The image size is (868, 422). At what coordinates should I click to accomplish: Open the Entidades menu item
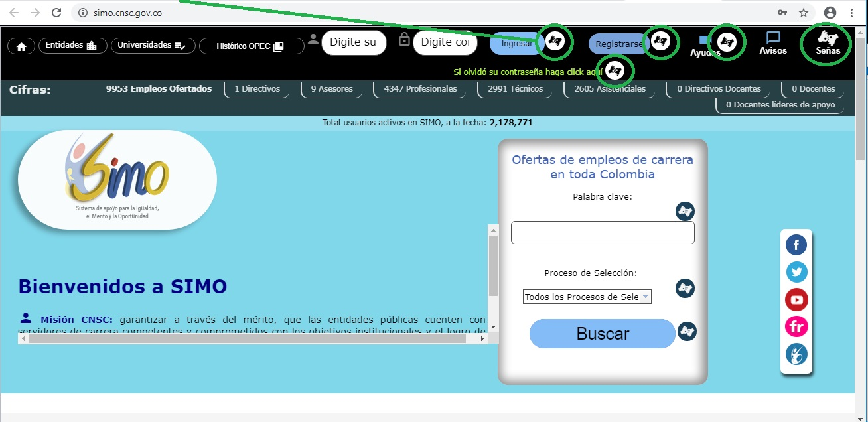(72, 46)
